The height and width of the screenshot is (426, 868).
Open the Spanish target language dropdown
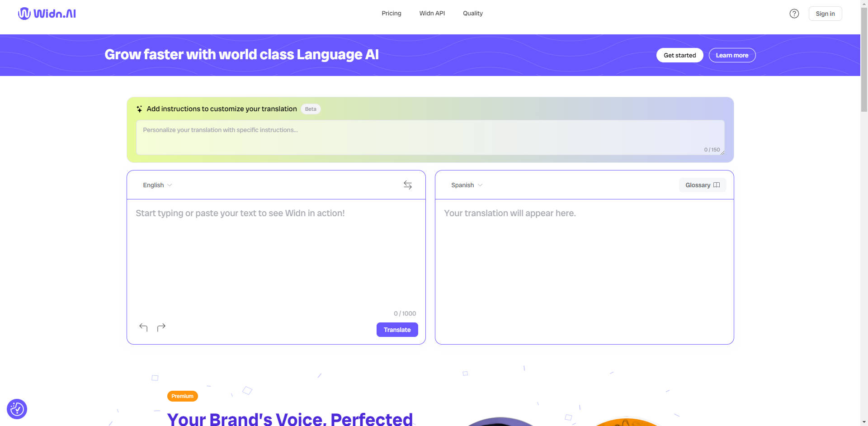click(x=467, y=185)
